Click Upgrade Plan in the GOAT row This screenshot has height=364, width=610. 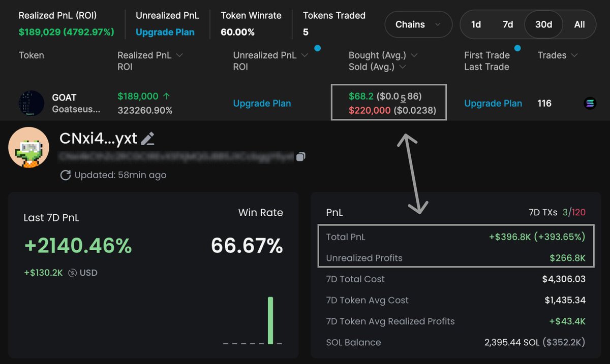(x=262, y=103)
